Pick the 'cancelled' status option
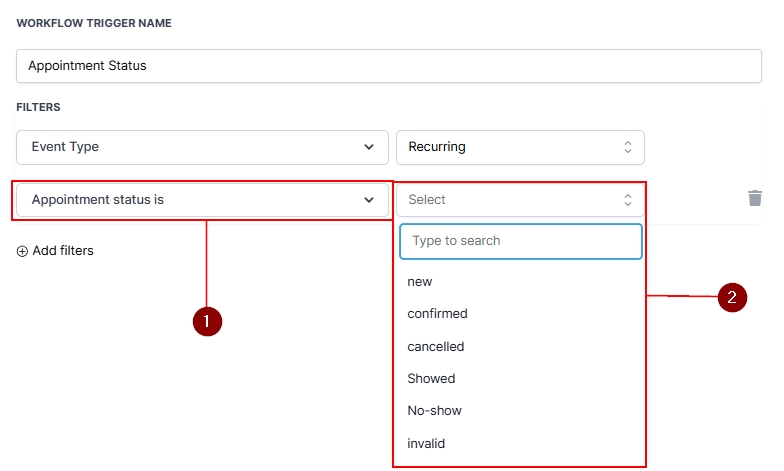Viewport: 784px width, 471px height. coord(436,346)
